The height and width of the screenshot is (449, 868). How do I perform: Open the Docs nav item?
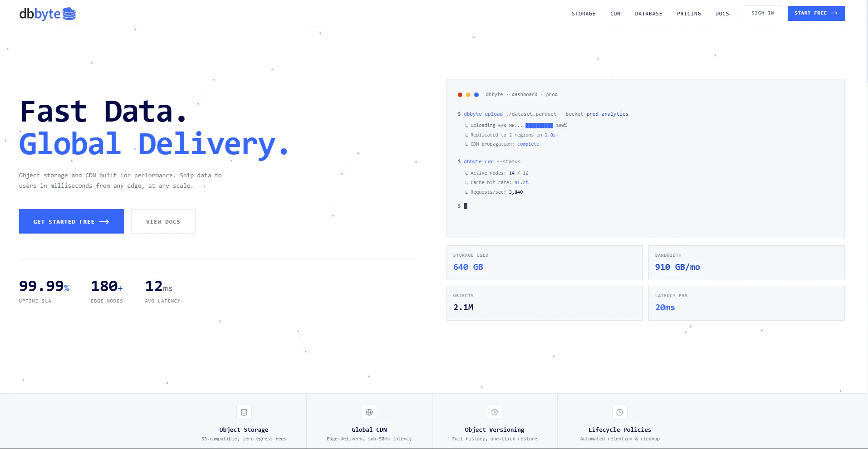click(x=722, y=14)
